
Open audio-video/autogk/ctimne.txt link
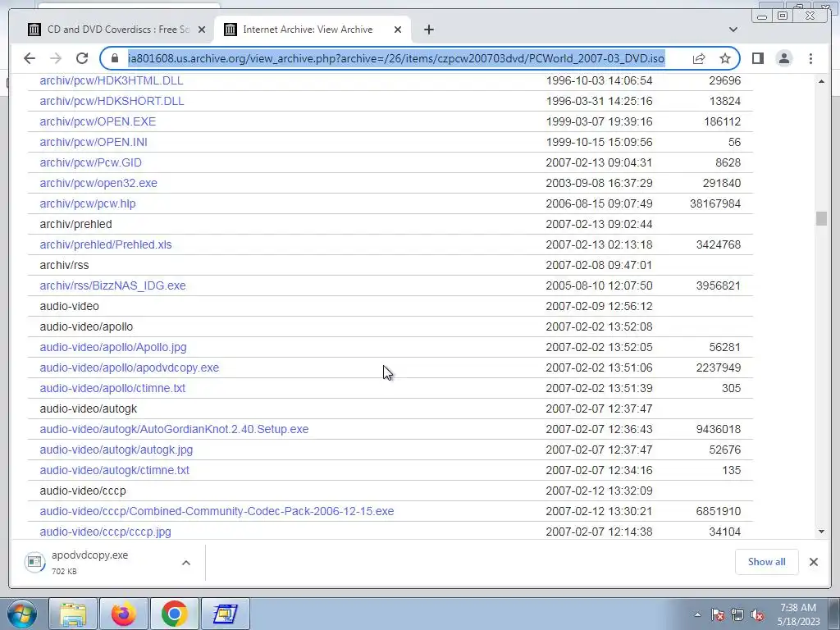click(115, 470)
